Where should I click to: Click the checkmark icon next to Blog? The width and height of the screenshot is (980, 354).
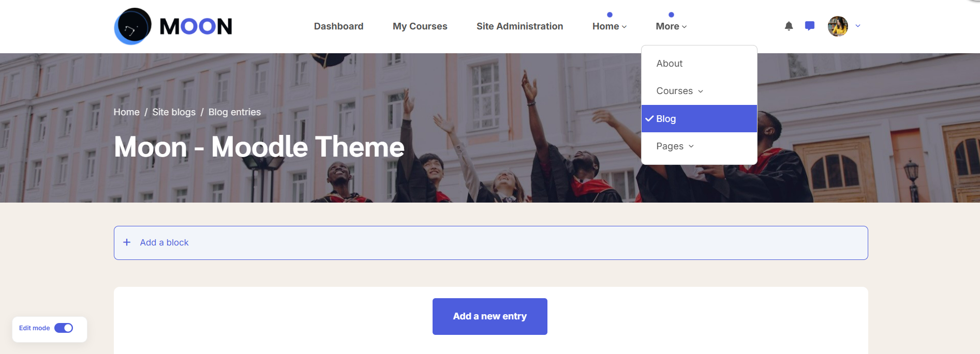(x=649, y=118)
